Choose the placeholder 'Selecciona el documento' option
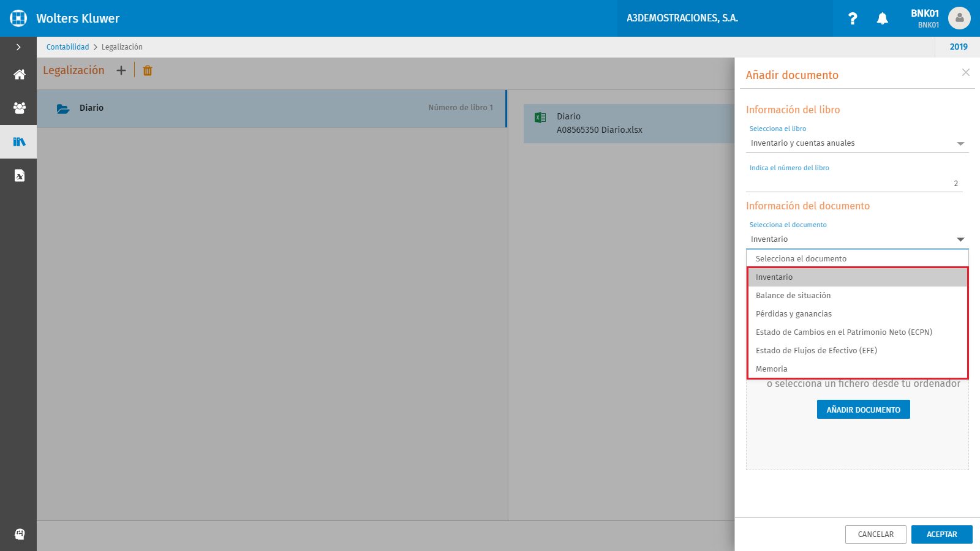 click(x=858, y=259)
